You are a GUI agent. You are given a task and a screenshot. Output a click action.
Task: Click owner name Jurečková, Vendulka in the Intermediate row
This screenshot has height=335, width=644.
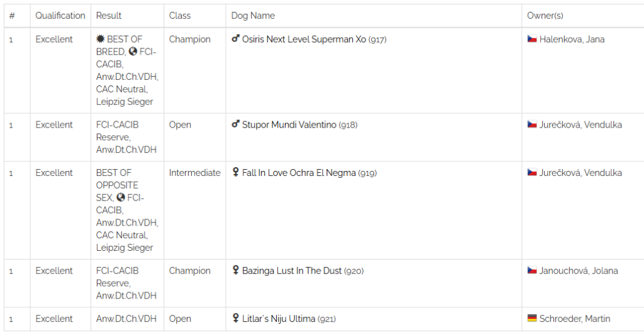pos(580,173)
